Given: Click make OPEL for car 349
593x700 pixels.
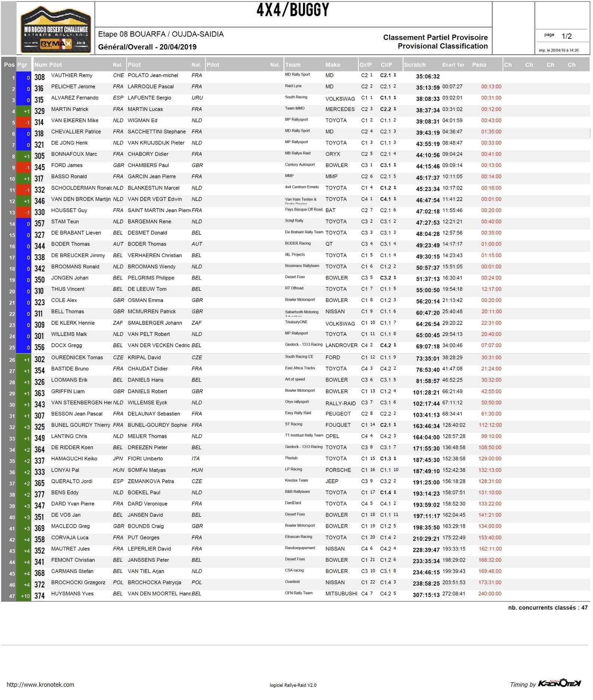Looking at the screenshot, I should coord(332,436).
